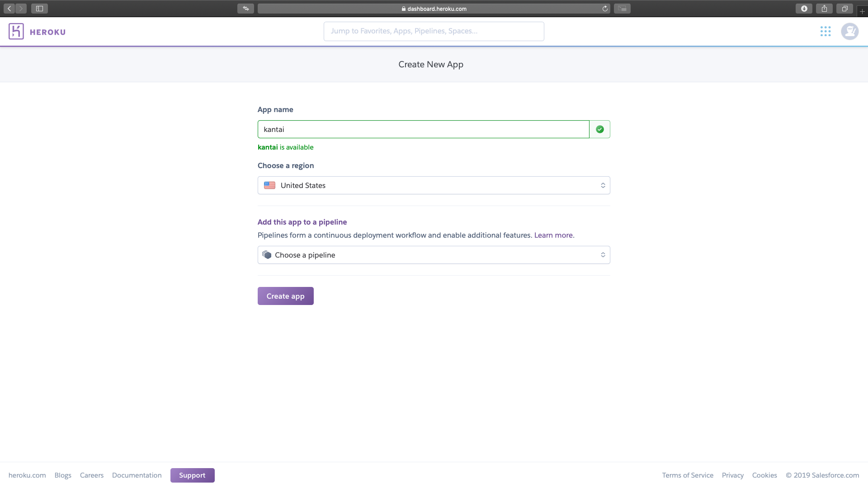The height and width of the screenshot is (488, 868).
Task: Click the United States flag icon
Action: (x=270, y=185)
